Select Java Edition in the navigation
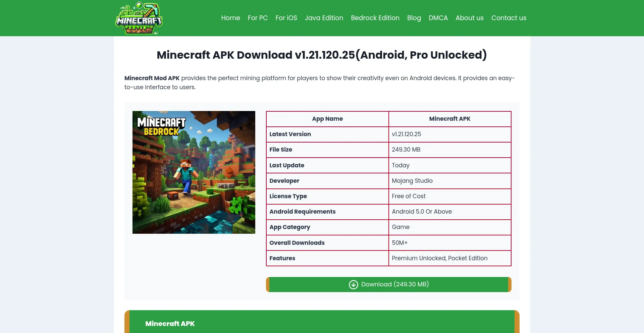 [324, 18]
